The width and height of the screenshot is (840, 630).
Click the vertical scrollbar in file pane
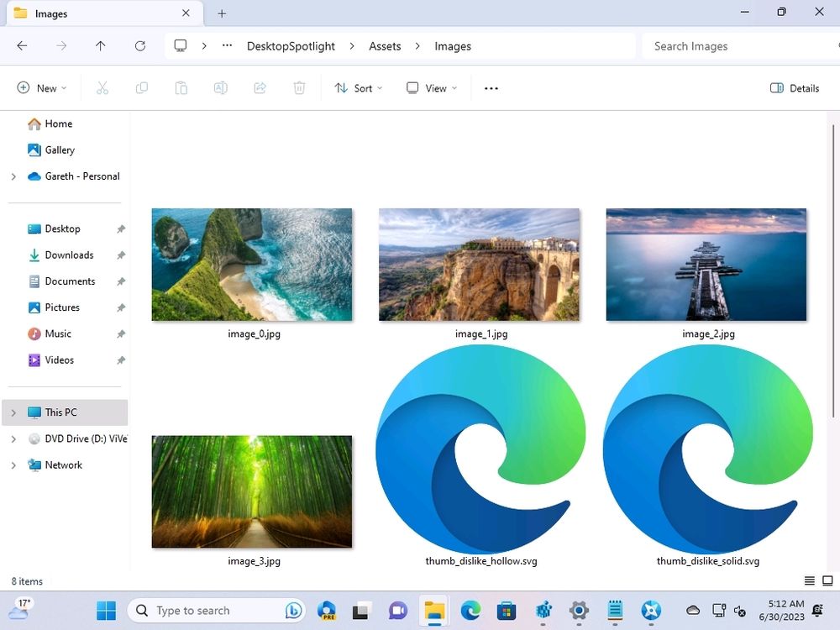click(x=833, y=270)
